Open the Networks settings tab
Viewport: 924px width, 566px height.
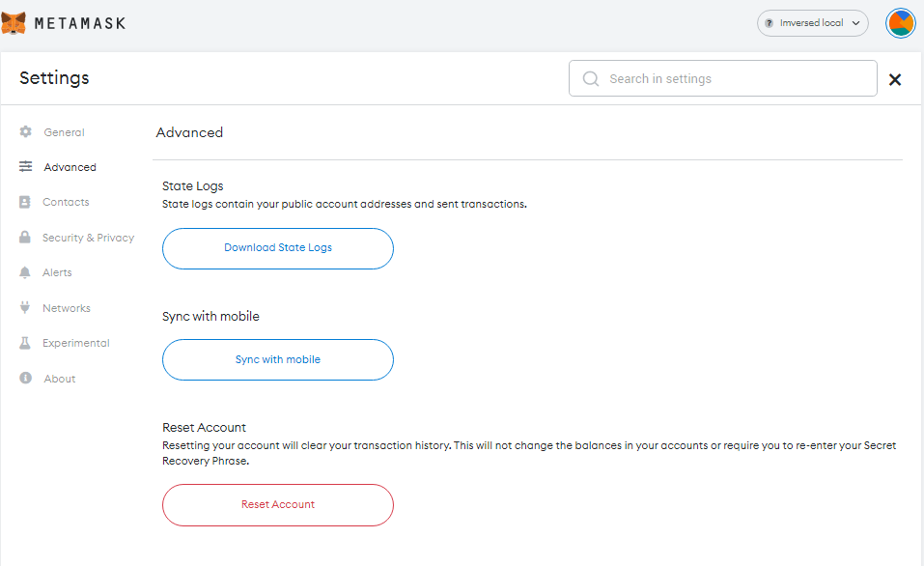click(x=66, y=308)
